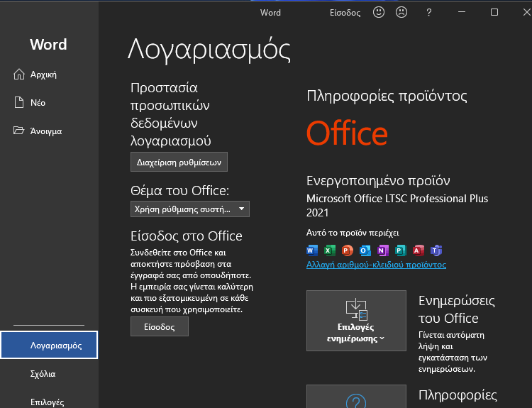This screenshot has width=532, height=408.
Task: Click the Είσοδος button under Είσοδος στο Office
Action: pyautogui.click(x=160, y=326)
